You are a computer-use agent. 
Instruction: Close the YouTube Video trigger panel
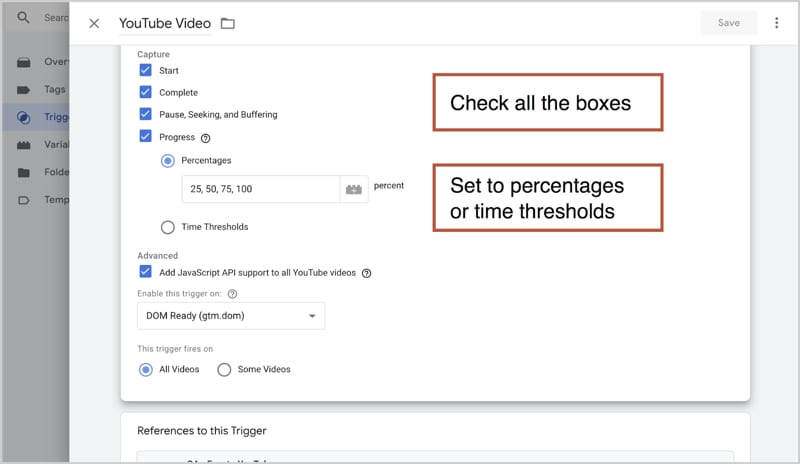click(x=94, y=23)
